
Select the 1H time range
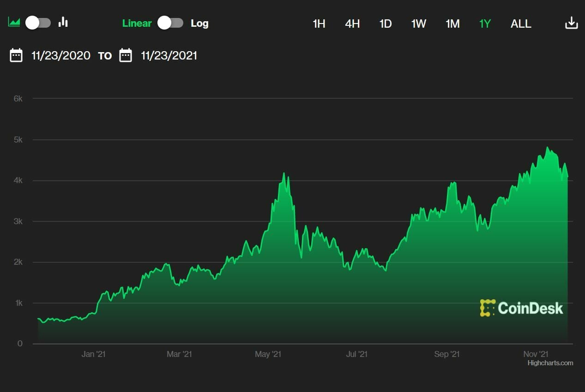pos(319,24)
